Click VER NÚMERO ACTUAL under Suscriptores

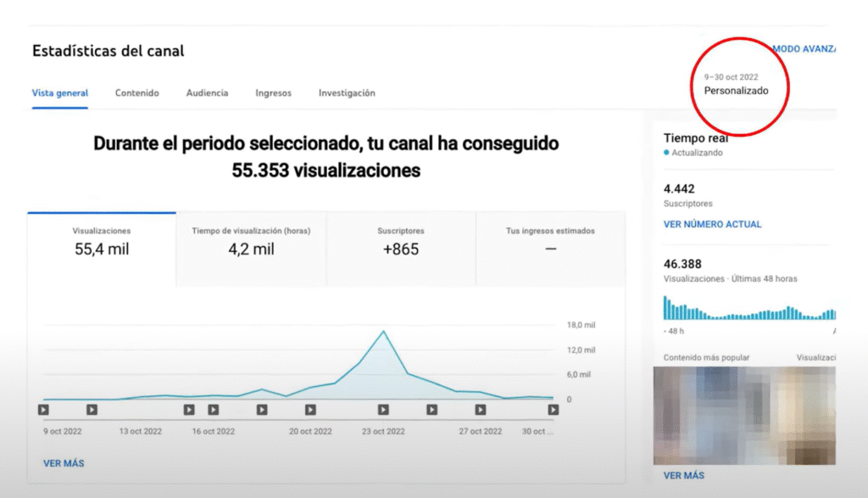click(712, 224)
